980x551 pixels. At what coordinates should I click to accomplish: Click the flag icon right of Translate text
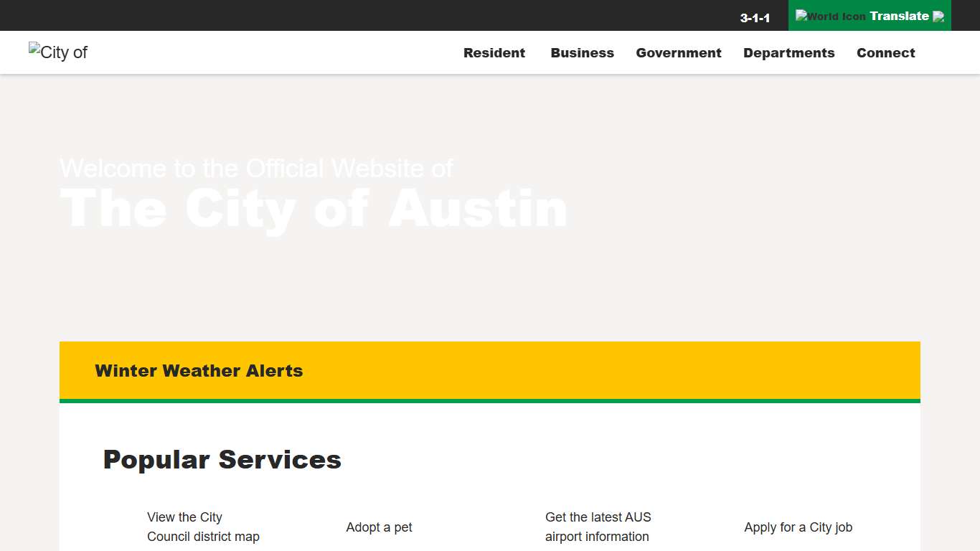tap(938, 16)
